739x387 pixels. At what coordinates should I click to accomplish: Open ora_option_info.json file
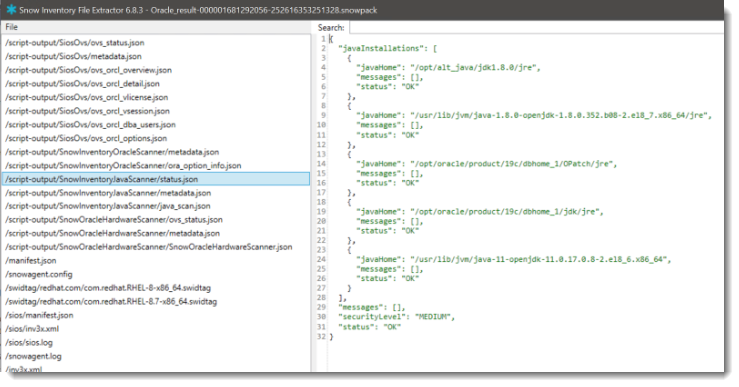(x=123, y=165)
